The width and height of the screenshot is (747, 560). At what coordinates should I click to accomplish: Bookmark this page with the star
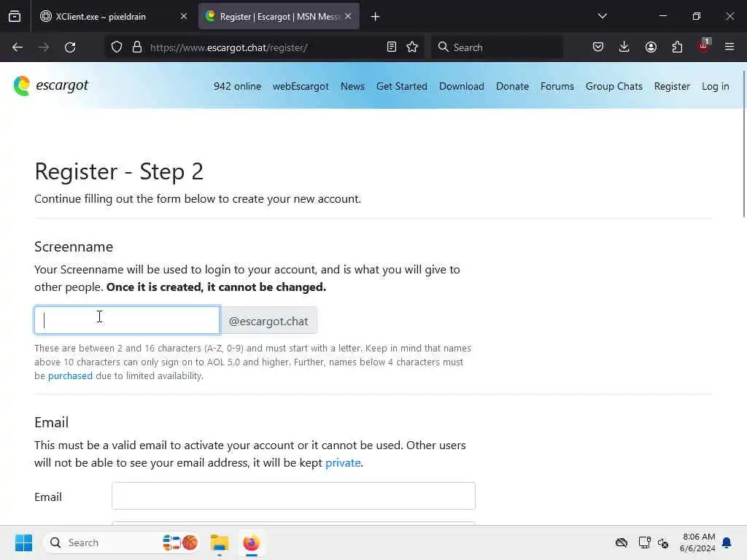click(413, 47)
